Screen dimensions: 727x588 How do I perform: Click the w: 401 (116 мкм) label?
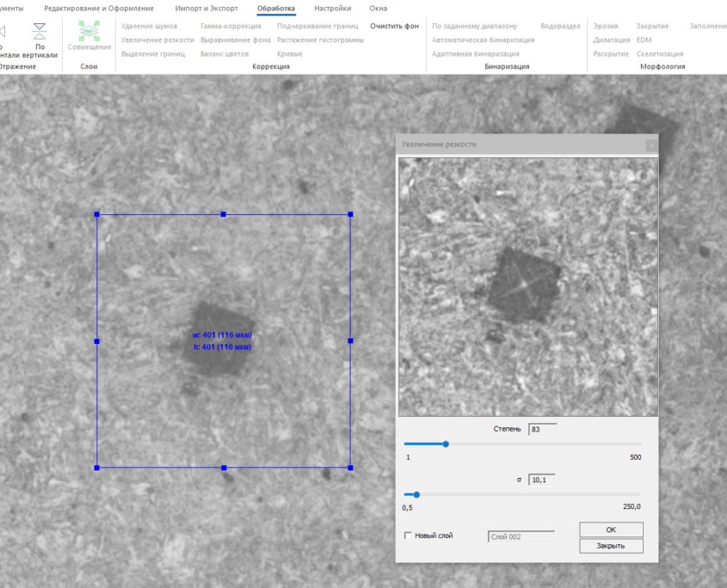pyautogui.click(x=222, y=335)
